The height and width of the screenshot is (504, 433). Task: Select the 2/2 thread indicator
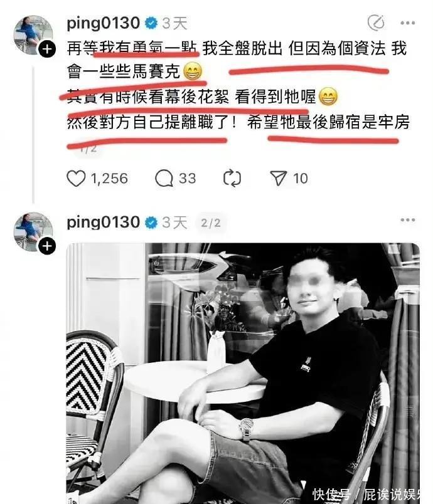click(211, 223)
